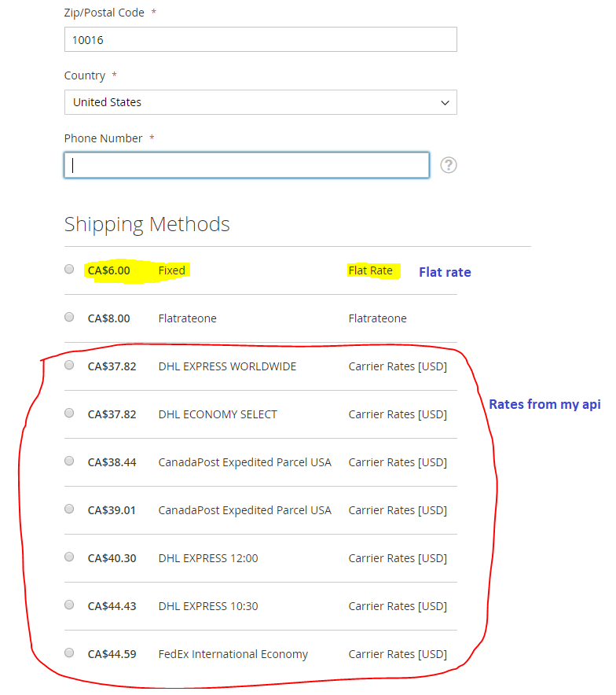The width and height of the screenshot is (616, 695).
Task: Click the phone number help question-mark icon
Action: [448, 165]
